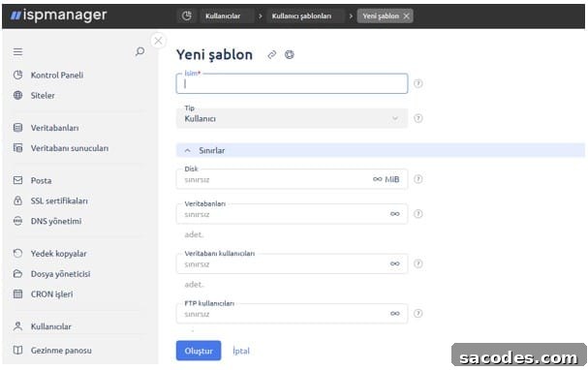Screen dimensions: 588x370
Task: Show help for FTP kullanıcıları field
Action: click(418, 314)
